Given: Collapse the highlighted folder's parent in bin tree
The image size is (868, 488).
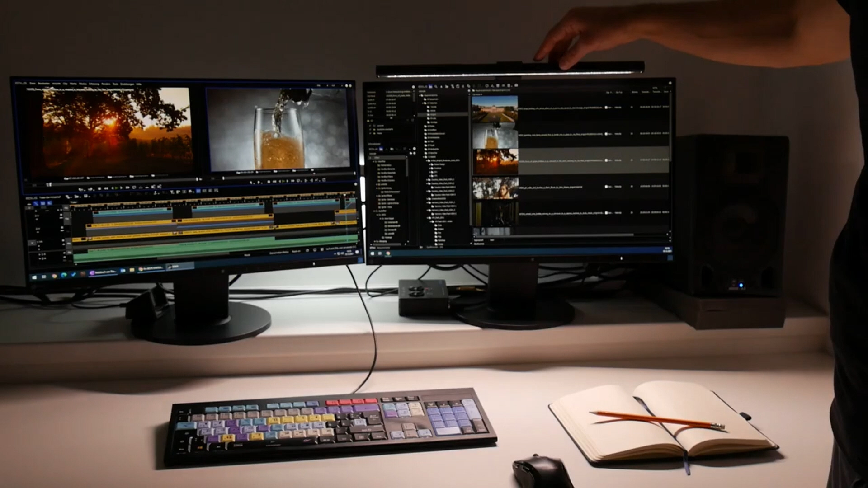Looking at the screenshot, I should point(424,103).
